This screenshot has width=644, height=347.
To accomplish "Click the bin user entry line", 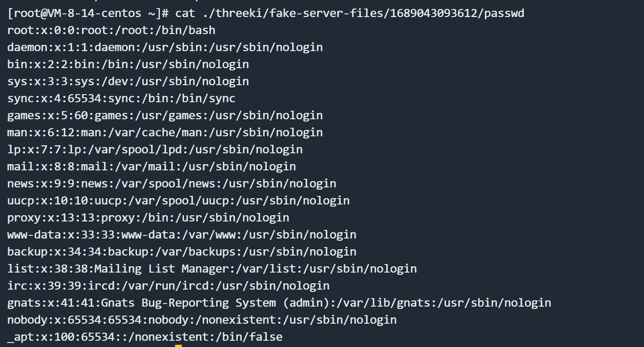I will click(x=128, y=64).
